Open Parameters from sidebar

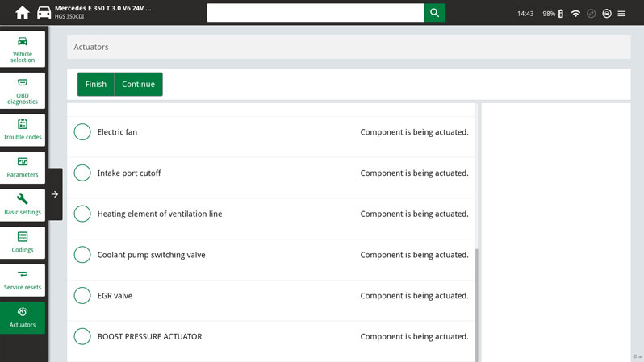(x=23, y=168)
